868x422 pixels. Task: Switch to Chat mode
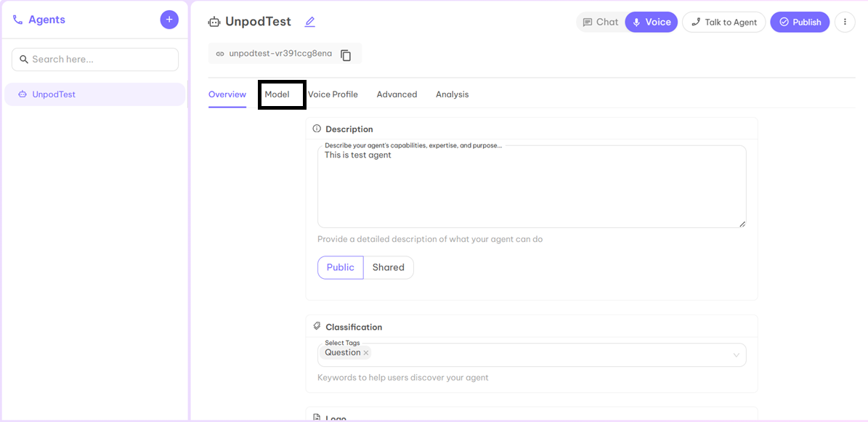(x=601, y=22)
